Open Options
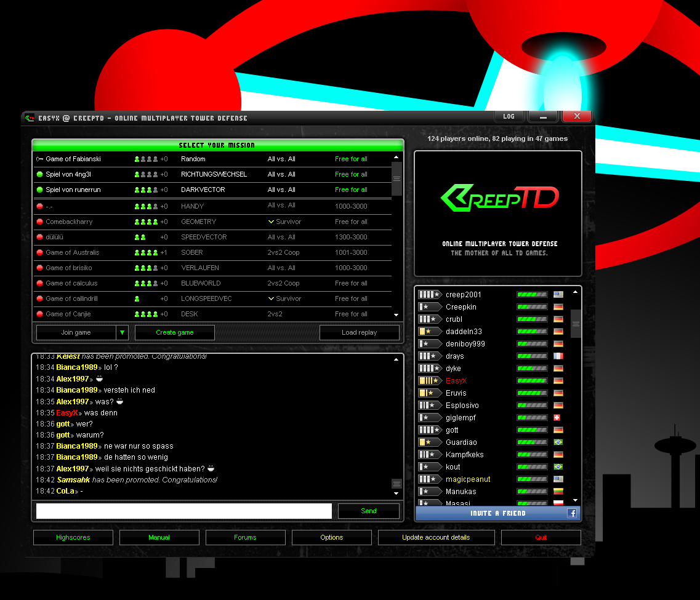This screenshot has height=600, width=700. [x=332, y=538]
